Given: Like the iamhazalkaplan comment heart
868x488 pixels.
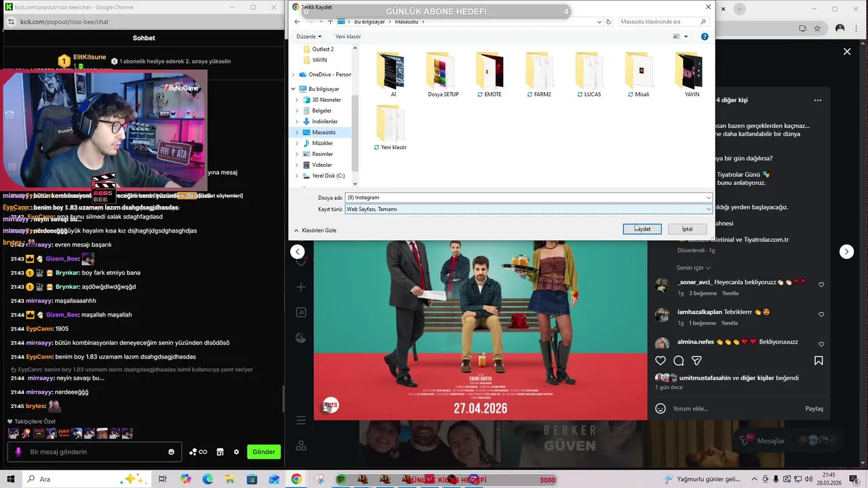Looking at the screenshot, I should [x=821, y=314].
